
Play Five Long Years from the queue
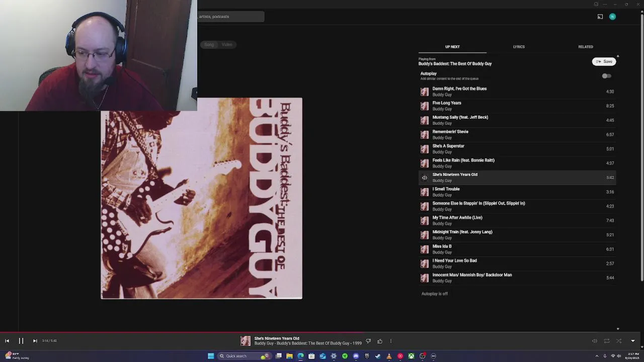tap(517, 106)
